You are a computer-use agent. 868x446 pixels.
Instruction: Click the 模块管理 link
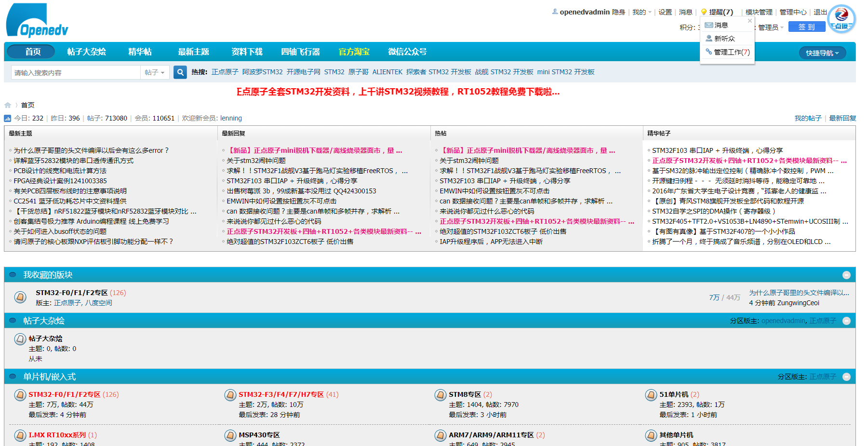(759, 12)
